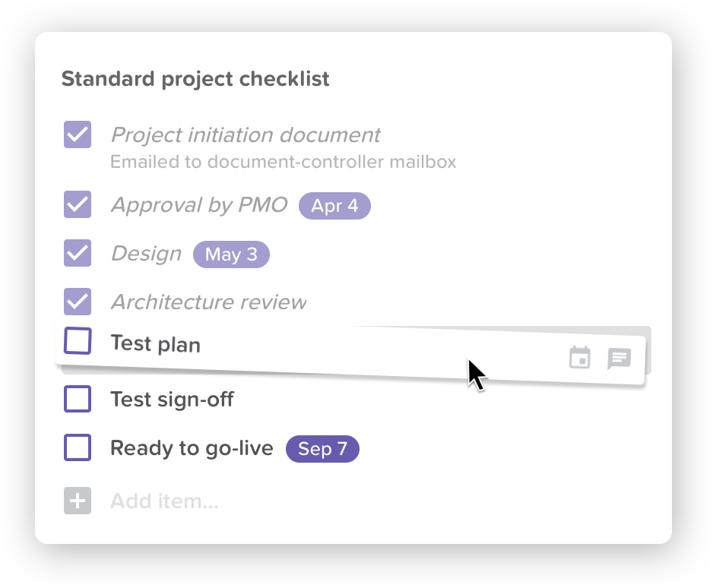Uncheck the Approval by PMO checkbox
The width and height of the screenshot is (713, 588).
(78, 204)
